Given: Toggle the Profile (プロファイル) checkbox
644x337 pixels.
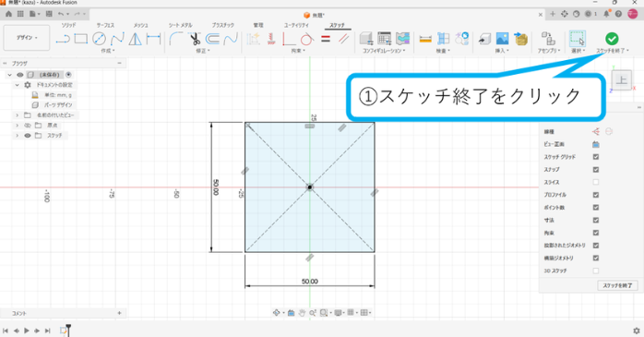Looking at the screenshot, I should 595,195.
